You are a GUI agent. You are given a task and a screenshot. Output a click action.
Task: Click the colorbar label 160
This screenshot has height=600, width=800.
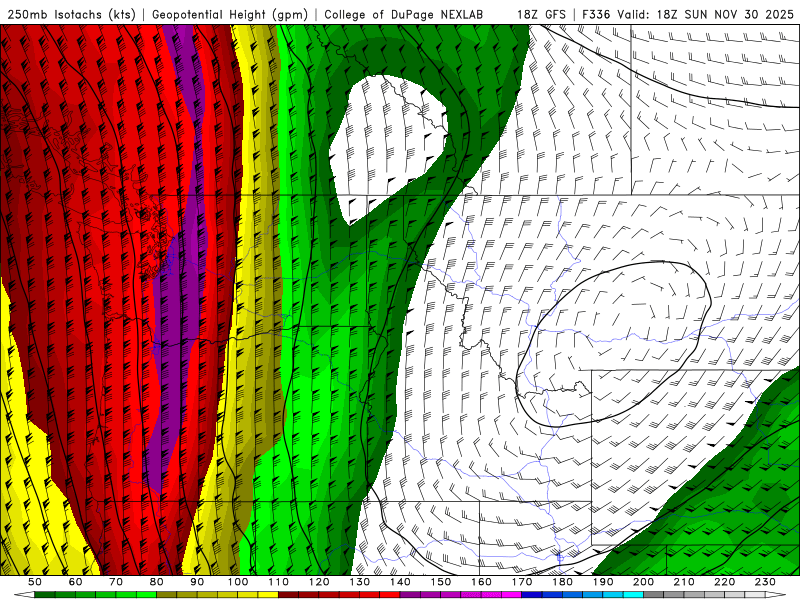coord(482,582)
